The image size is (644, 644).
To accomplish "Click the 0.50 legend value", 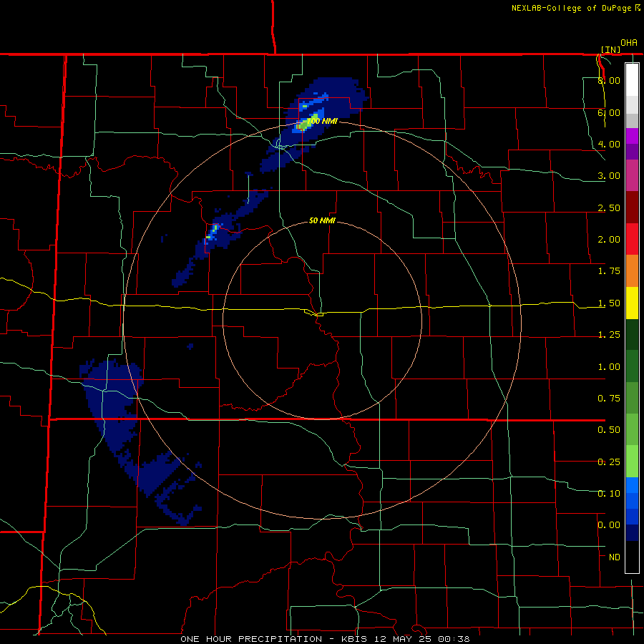I will pos(609,430).
